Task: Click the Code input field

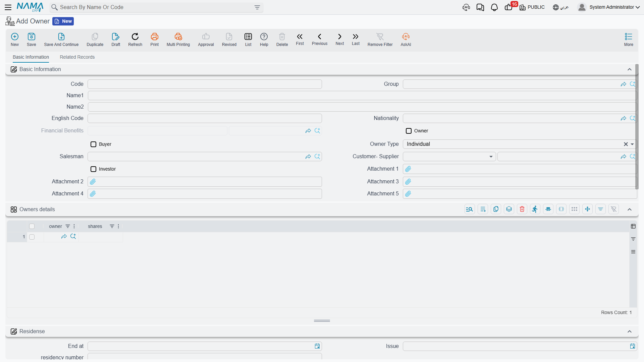Action: [x=205, y=84]
